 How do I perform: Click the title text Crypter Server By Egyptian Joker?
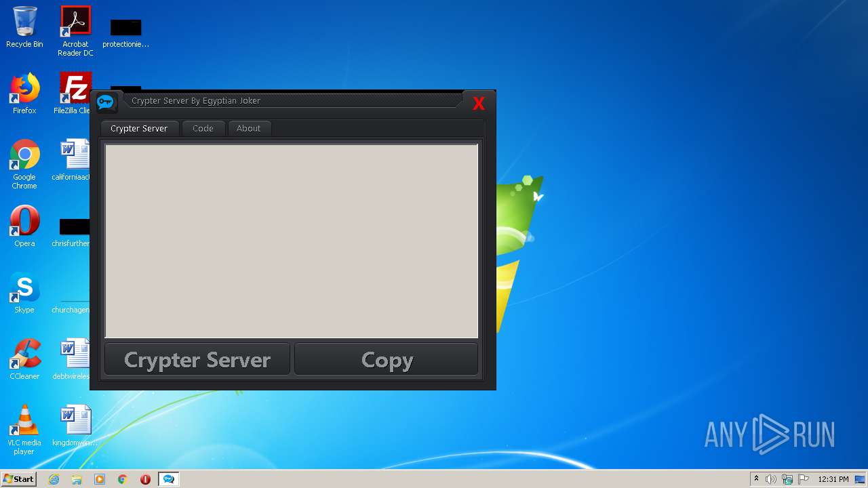pos(196,100)
